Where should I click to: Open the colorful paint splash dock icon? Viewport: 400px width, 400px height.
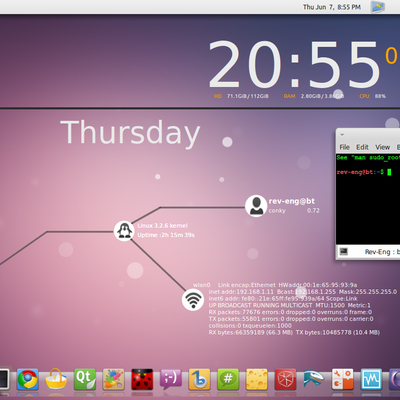coord(113,379)
